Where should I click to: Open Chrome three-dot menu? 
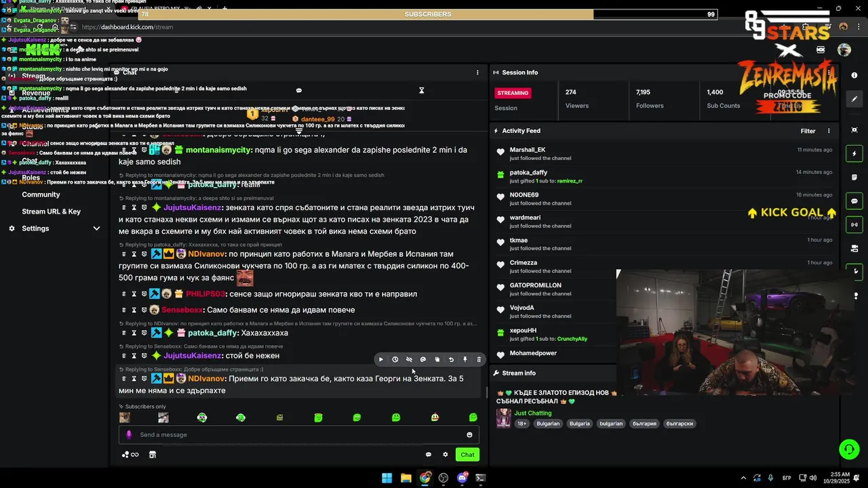(x=858, y=26)
